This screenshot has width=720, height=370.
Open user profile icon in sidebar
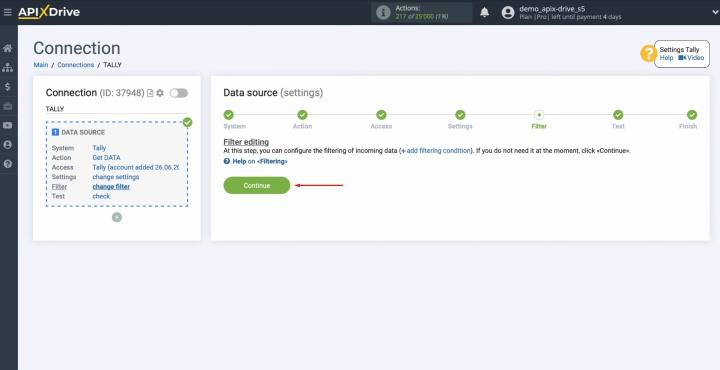7,145
